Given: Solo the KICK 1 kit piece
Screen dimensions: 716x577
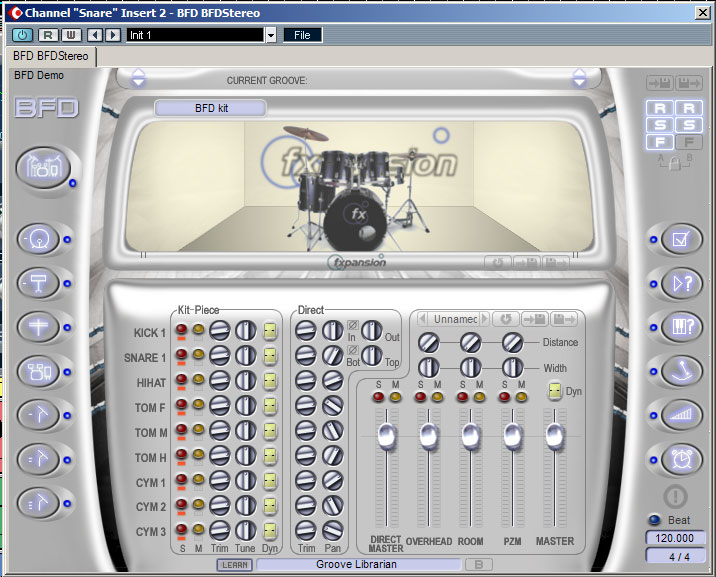Looking at the screenshot, I should click(181, 330).
